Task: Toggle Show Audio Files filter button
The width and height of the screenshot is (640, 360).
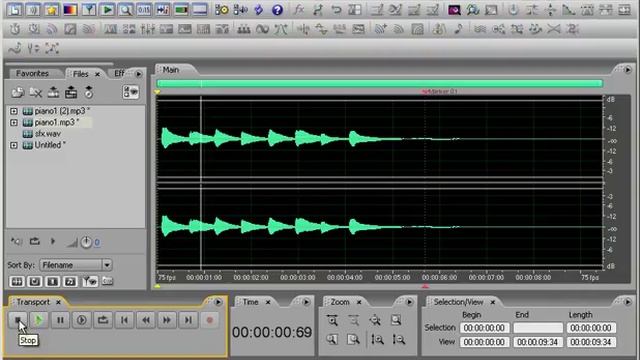Action: point(17,282)
